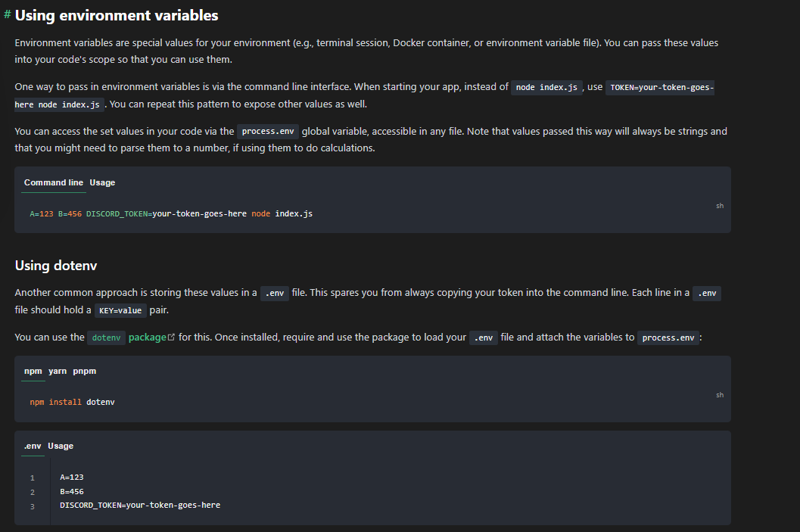Screen dimensions: 800x532
Task: Click the .env tab of the bottom code block
Action: click(33, 445)
